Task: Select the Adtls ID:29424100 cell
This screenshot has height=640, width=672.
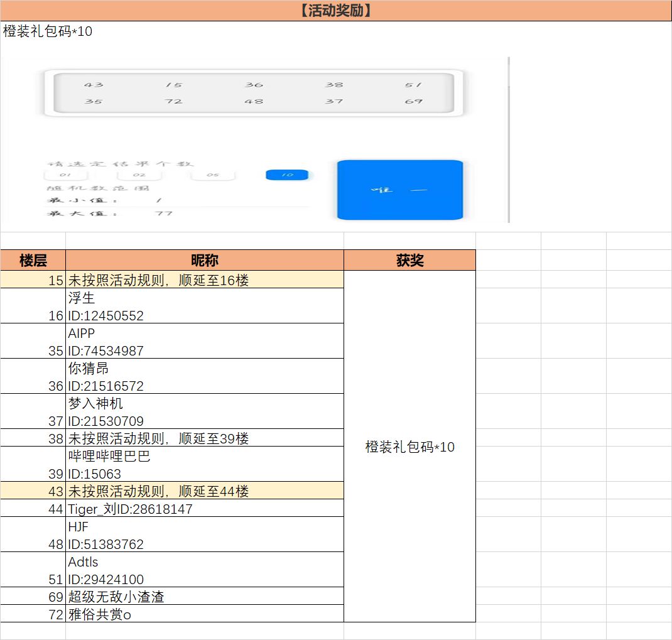Action: (205, 570)
